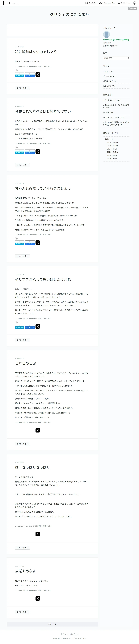139x644 pixels.
Task: Share やりすぎかなって思いはしたけどね on Facebook
Action: (30, 327)
